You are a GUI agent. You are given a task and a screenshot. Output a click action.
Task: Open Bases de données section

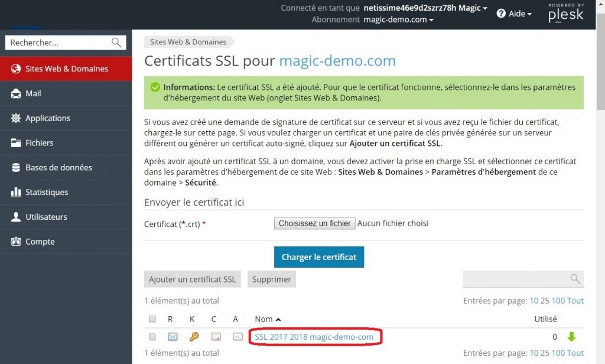66,168
